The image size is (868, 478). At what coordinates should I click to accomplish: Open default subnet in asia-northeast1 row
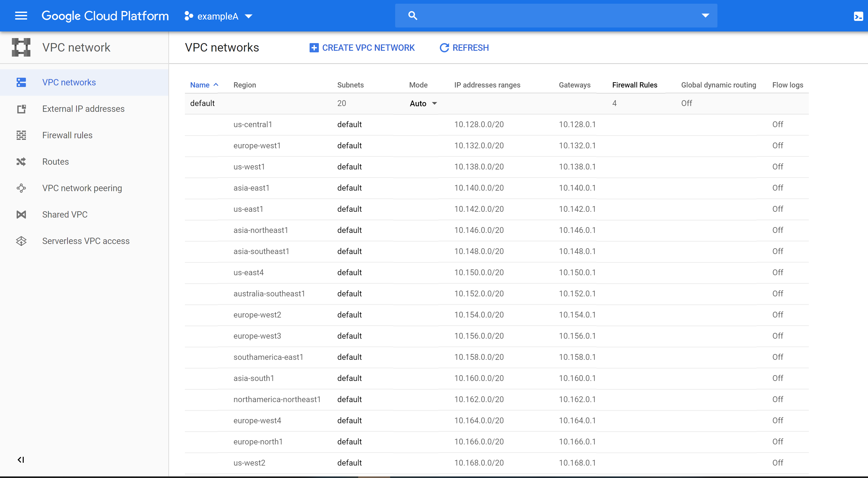click(349, 230)
